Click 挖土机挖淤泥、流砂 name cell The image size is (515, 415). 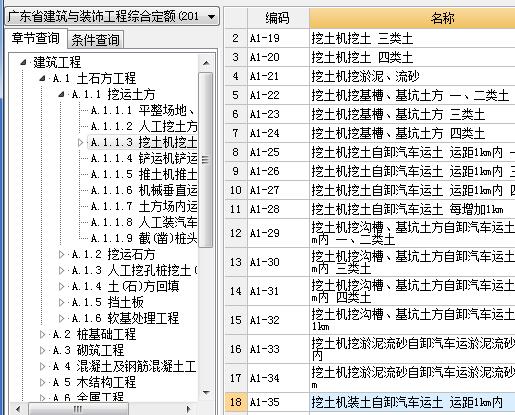click(x=412, y=76)
